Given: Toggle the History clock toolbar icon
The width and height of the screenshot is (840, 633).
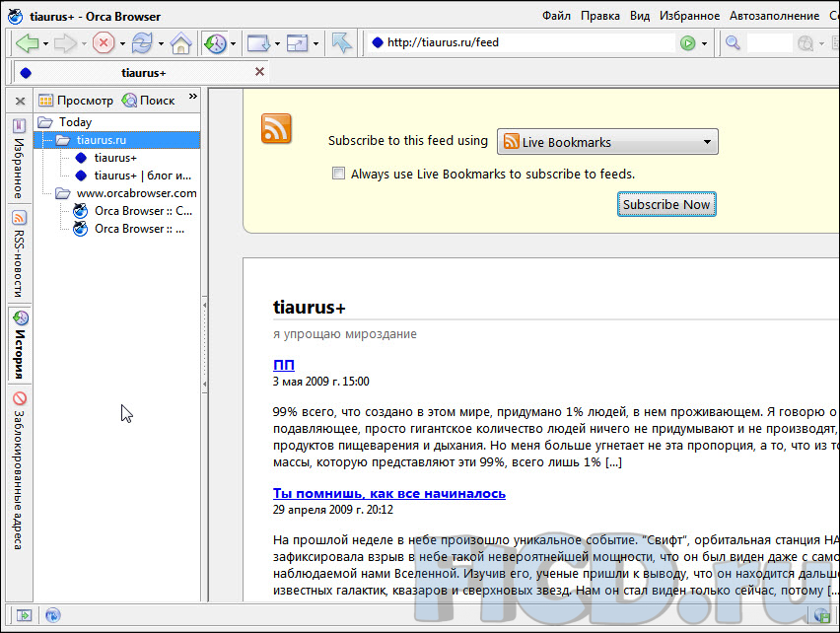Looking at the screenshot, I should click(x=215, y=42).
